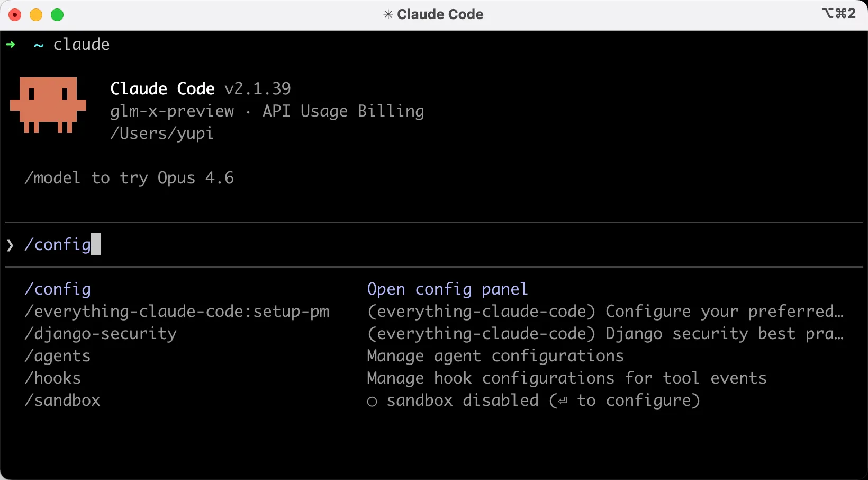
Task: Select the /config command suggestion
Action: [x=58, y=289]
